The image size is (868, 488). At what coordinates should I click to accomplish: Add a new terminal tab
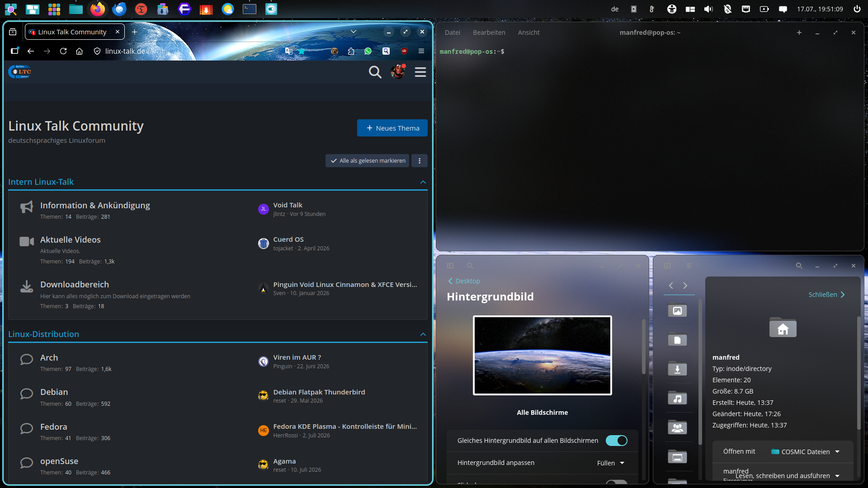click(x=799, y=33)
